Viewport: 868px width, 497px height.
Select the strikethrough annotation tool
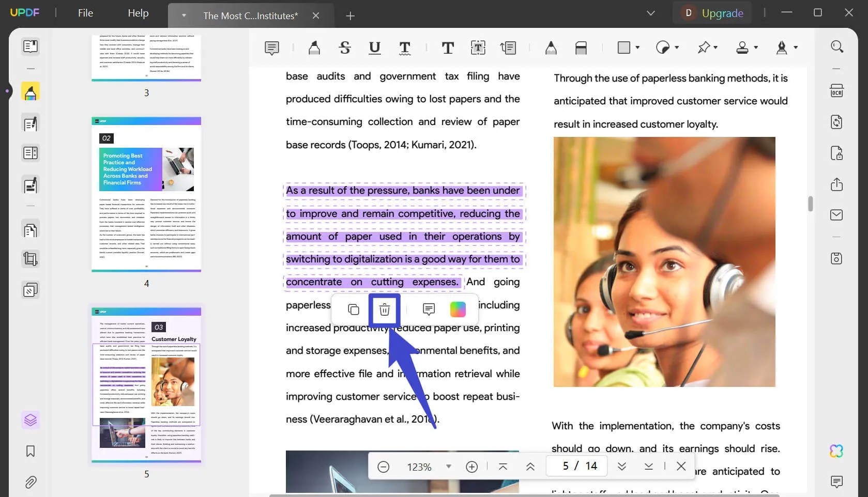point(345,48)
